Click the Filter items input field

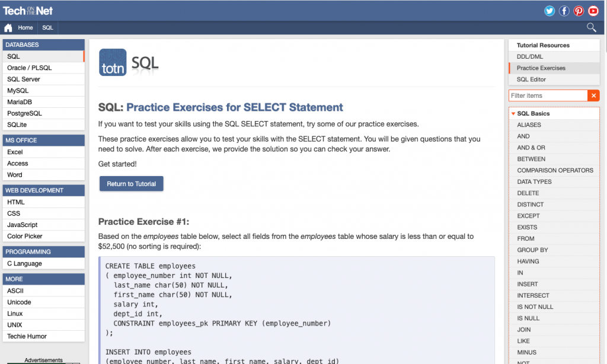point(548,95)
